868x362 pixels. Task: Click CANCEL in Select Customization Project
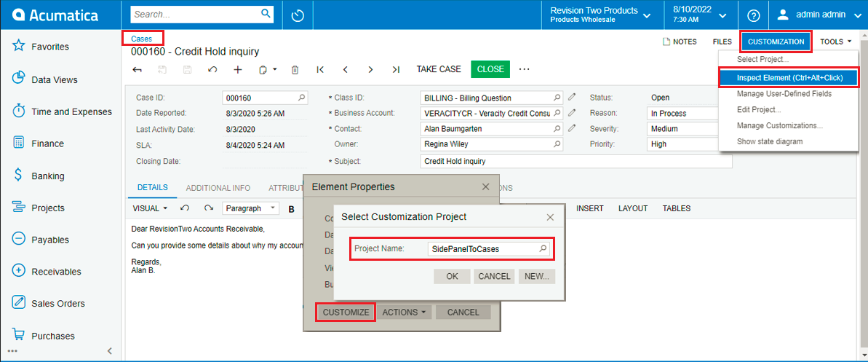click(494, 277)
